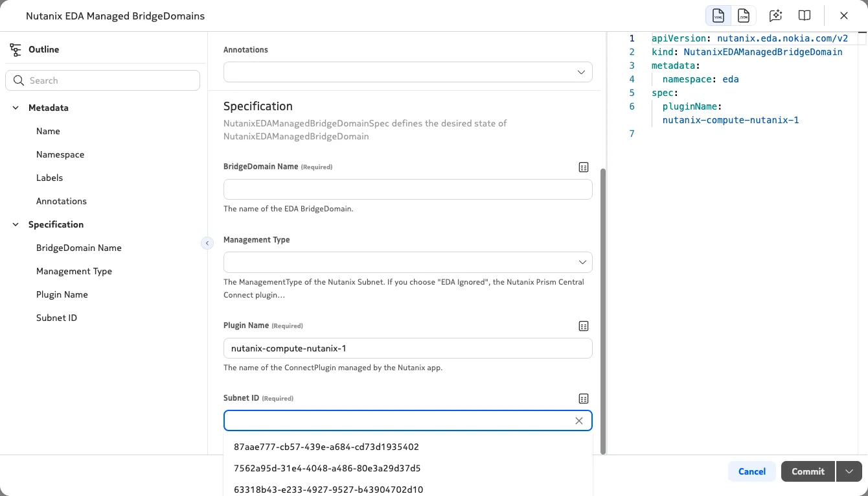Open the Commit options arrow

849,471
